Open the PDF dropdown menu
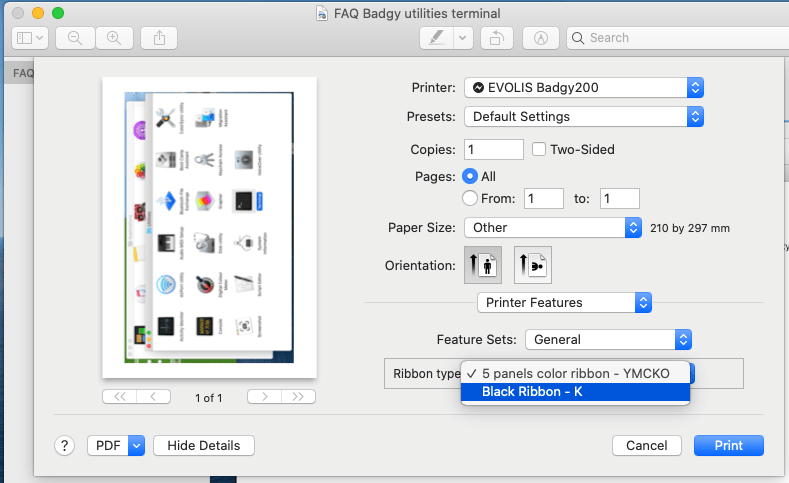 116,446
